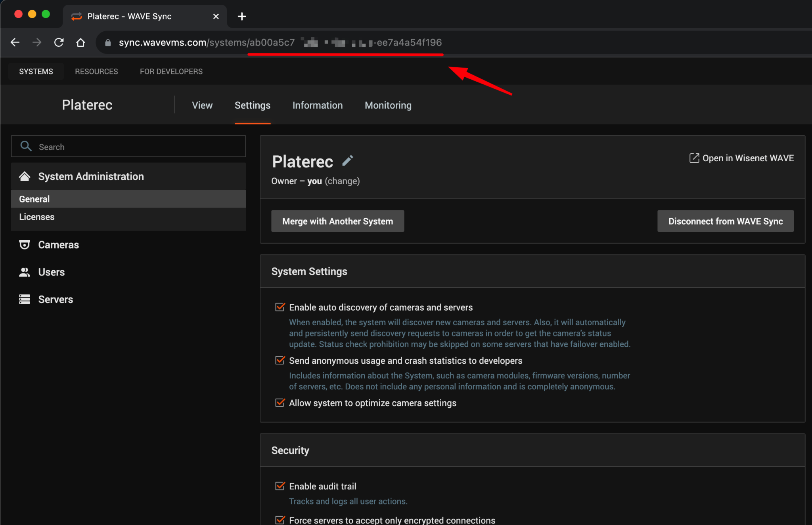Toggle Enable auto discovery of cameras checkbox

coord(280,307)
